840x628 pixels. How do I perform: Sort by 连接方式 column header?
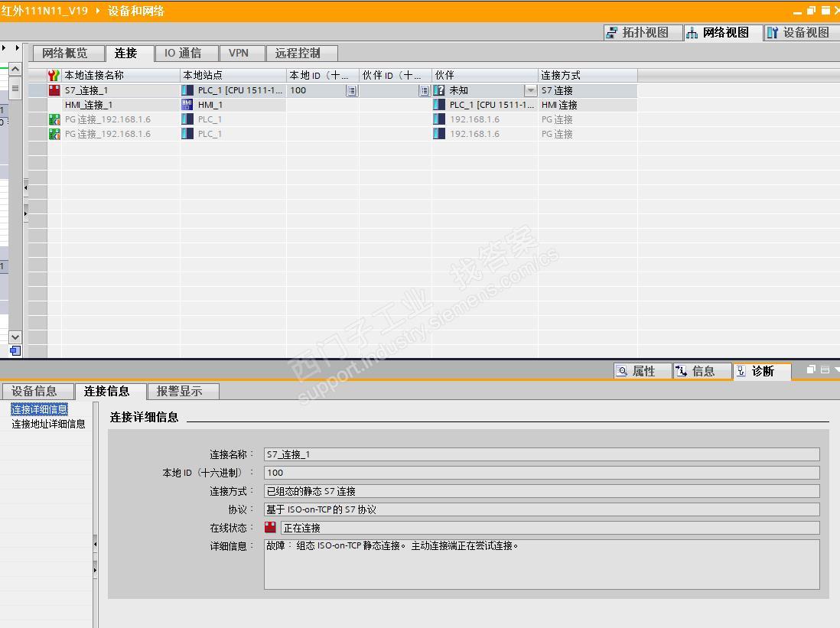(x=588, y=75)
